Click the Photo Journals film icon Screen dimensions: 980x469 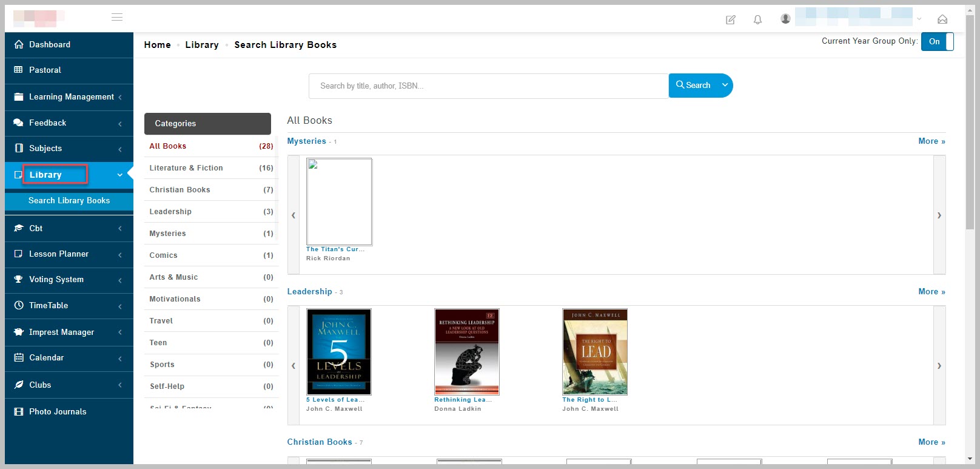pyautogui.click(x=19, y=411)
